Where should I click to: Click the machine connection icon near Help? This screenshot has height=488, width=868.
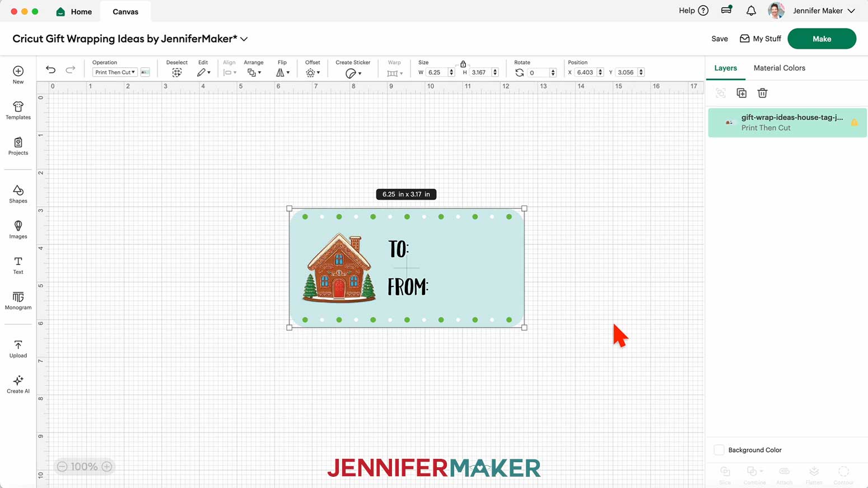tap(727, 10)
